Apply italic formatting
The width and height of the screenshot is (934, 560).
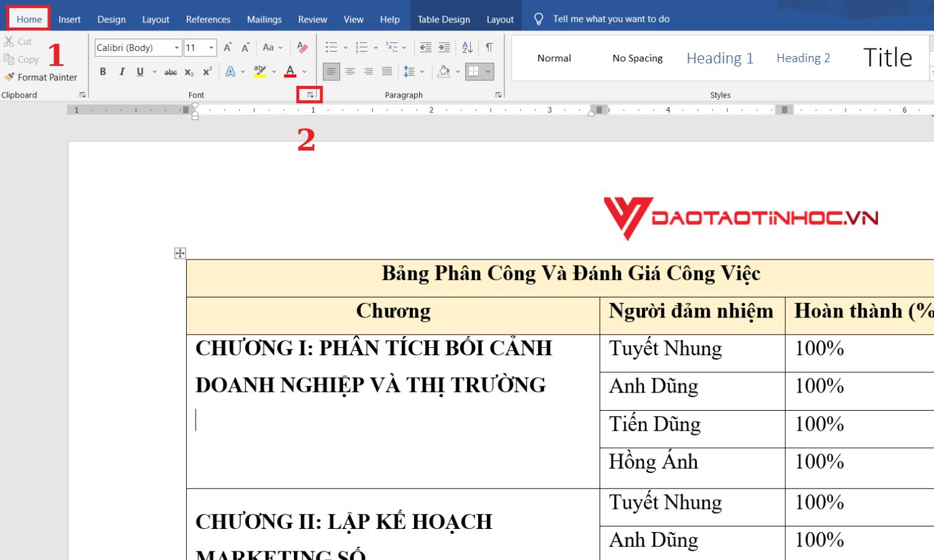[x=121, y=72]
